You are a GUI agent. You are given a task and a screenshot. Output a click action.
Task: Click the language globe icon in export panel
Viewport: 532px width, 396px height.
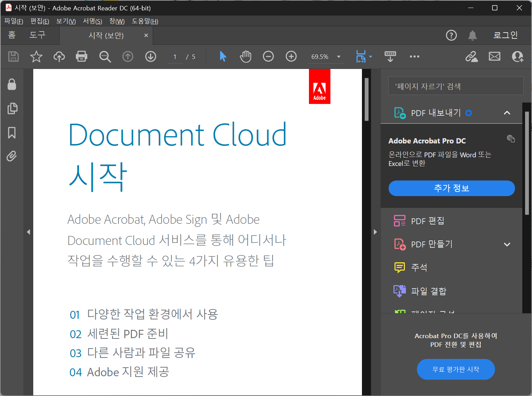pyautogui.click(x=511, y=138)
